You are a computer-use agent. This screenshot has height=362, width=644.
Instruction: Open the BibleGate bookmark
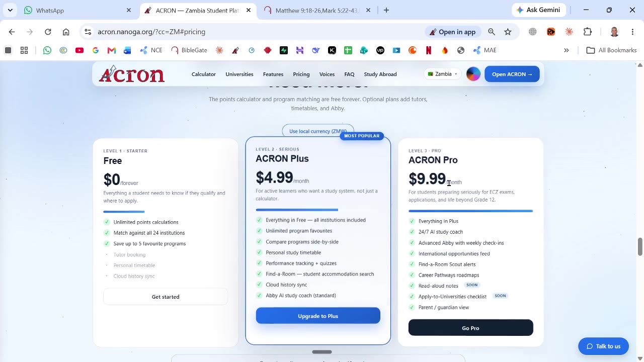tap(189, 50)
